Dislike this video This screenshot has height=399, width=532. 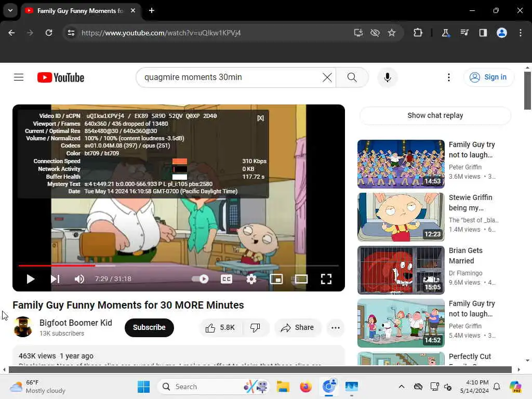255,327
